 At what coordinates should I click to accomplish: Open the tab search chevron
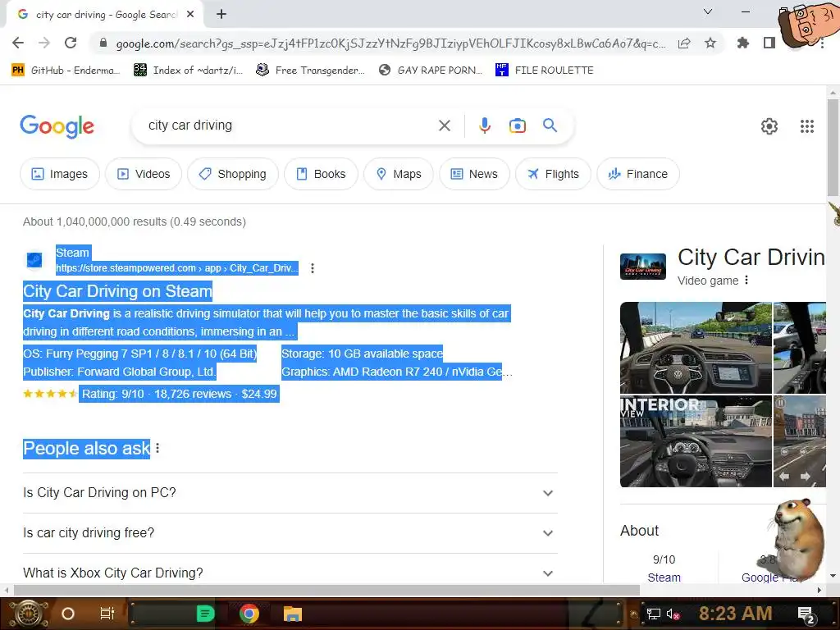pos(708,11)
